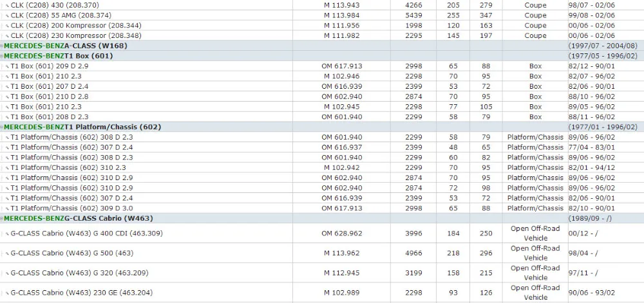This screenshot has width=644, height=303.
Task: Click displacement value 3199
Action: coord(413,273)
